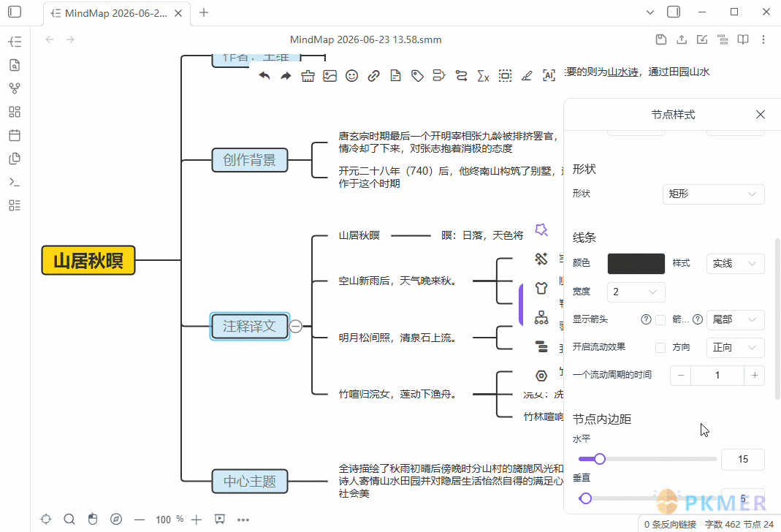Click the locate-root target icon
This screenshot has width=781, height=532.
[46, 519]
